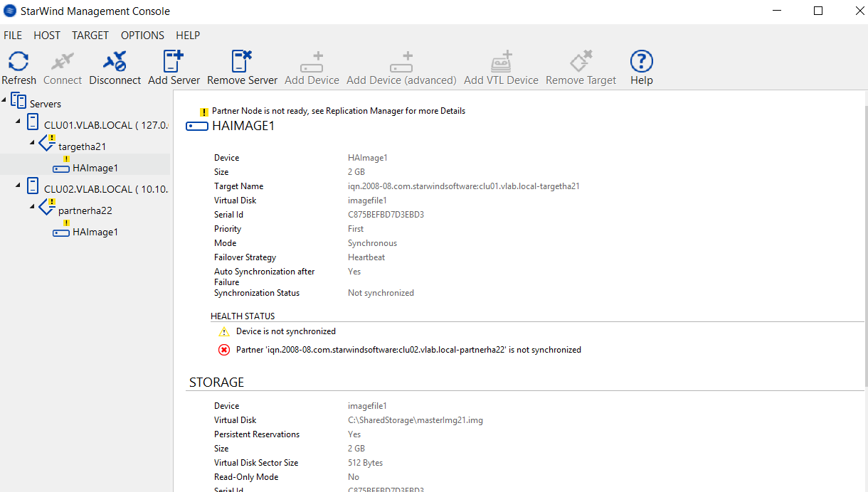Click Priority value First
Screen dimensions: 868x492
pyautogui.click(x=356, y=229)
